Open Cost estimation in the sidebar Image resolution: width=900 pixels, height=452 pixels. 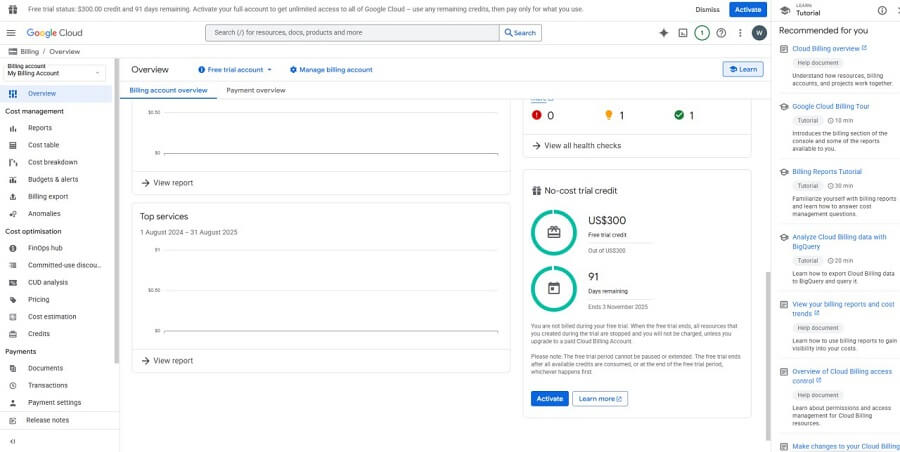(52, 316)
